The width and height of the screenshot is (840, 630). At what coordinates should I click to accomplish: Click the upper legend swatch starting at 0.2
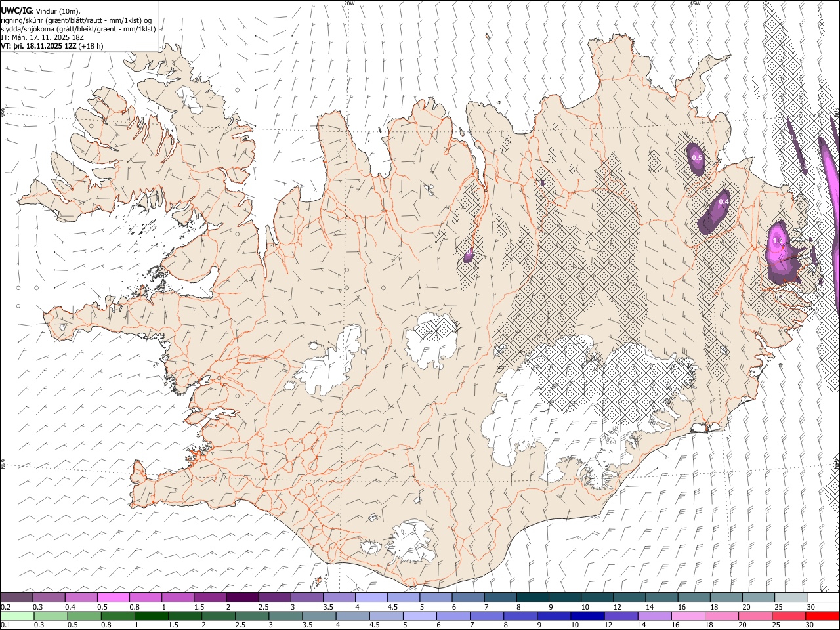coord(17,597)
